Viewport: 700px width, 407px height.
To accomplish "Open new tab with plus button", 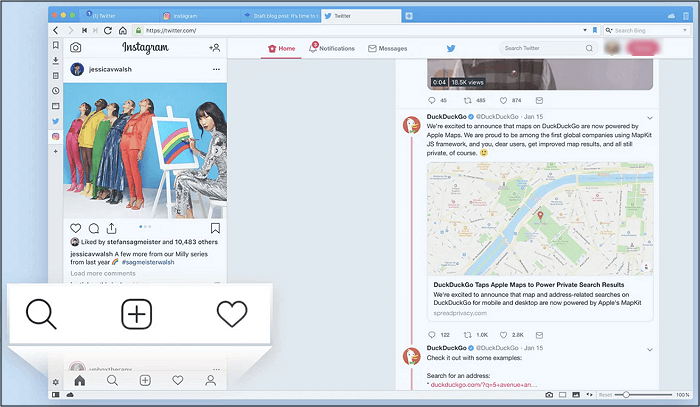I will pos(409,16).
